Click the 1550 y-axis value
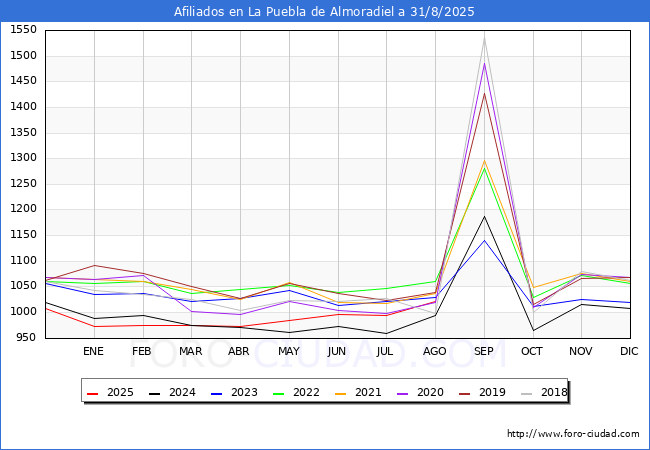650x450 pixels. point(24,30)
